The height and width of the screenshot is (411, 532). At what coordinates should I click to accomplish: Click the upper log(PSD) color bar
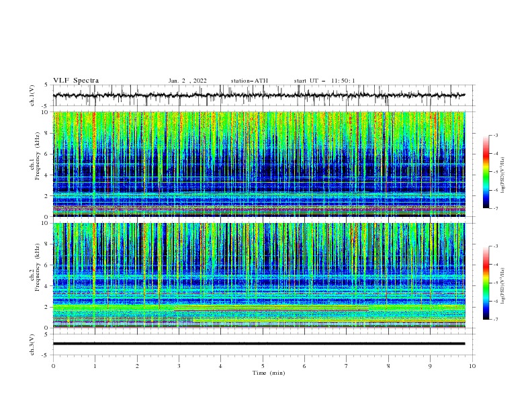(486, 172)
